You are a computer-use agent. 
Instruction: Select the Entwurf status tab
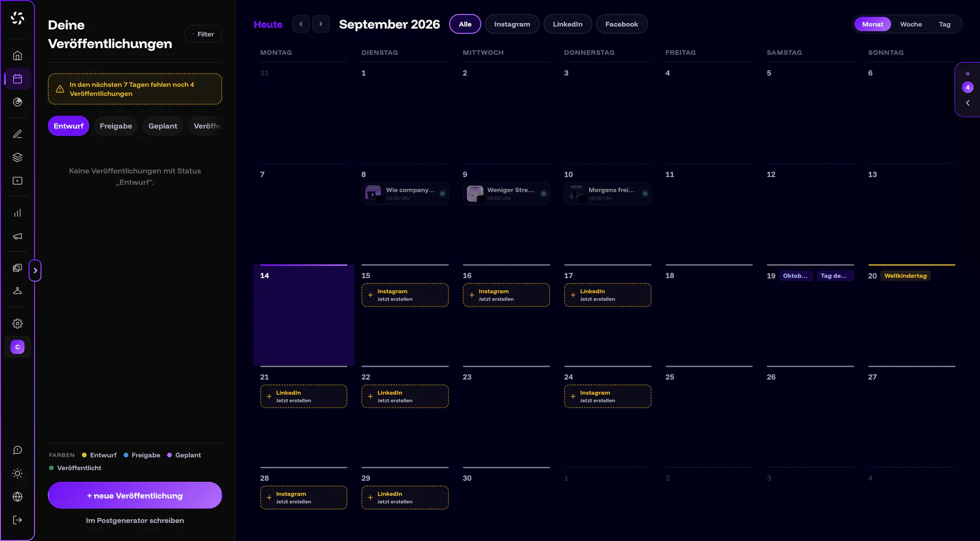point(69,126)
